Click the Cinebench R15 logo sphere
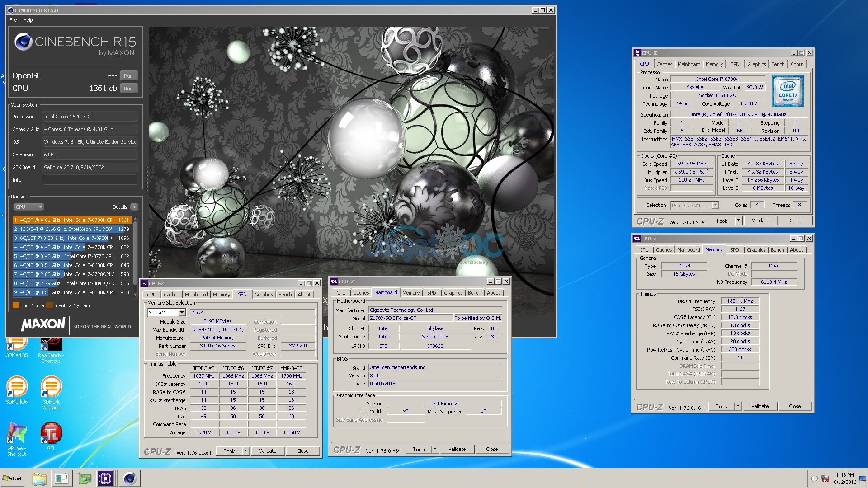 (x=23, y=42)
